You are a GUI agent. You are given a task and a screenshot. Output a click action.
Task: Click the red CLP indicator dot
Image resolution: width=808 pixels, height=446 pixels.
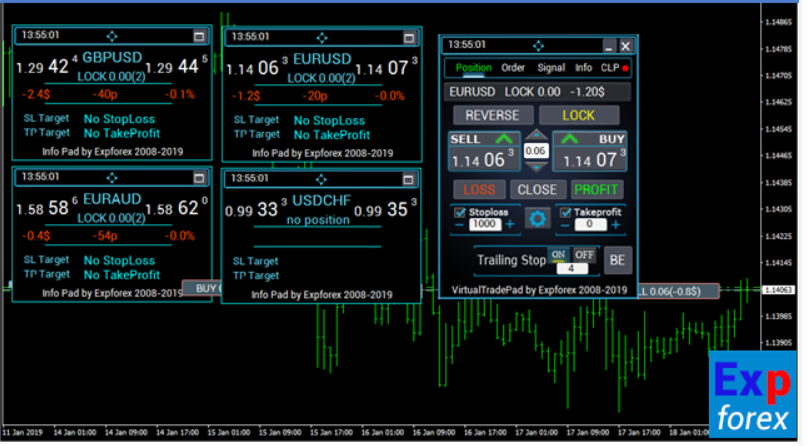pos(625,68)
